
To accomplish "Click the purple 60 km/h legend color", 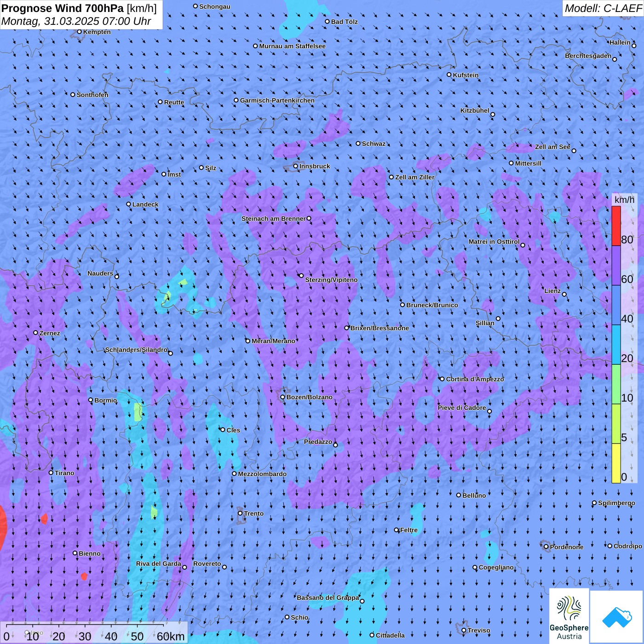I will pos(616,266).
